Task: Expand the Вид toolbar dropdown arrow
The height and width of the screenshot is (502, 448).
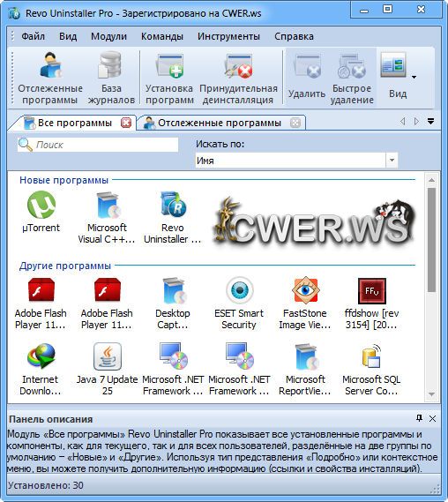Action: pos(414,77)
